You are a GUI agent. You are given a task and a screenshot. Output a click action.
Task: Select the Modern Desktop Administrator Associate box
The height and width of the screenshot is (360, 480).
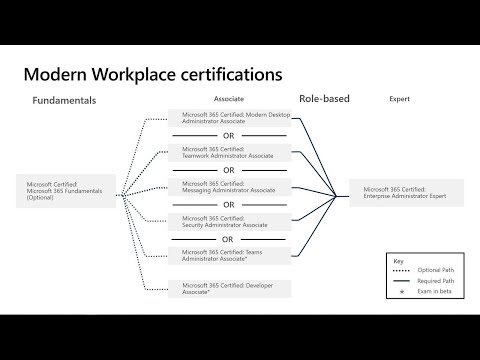click(230, 118)
